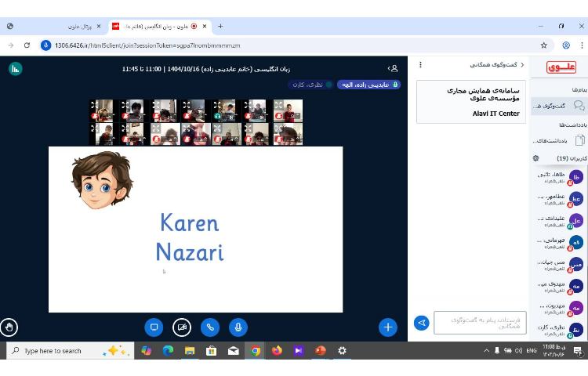Switch to the پرتال علوی browser tab
588x376 pixels.
pos(78,26)
